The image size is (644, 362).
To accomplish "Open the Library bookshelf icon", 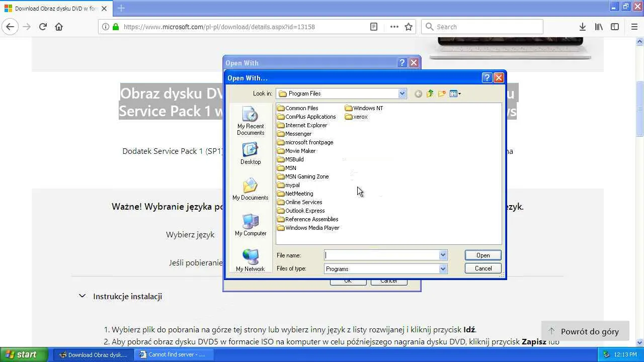I will 599,27.
